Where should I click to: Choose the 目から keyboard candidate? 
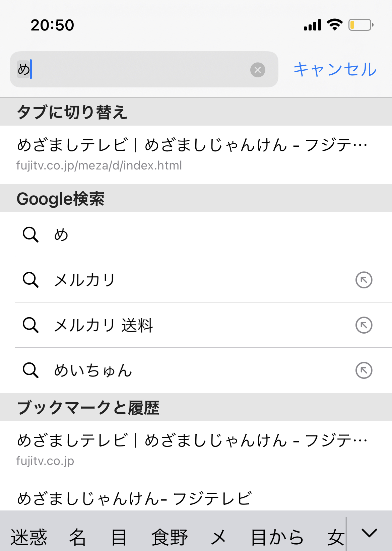[277, 537]
